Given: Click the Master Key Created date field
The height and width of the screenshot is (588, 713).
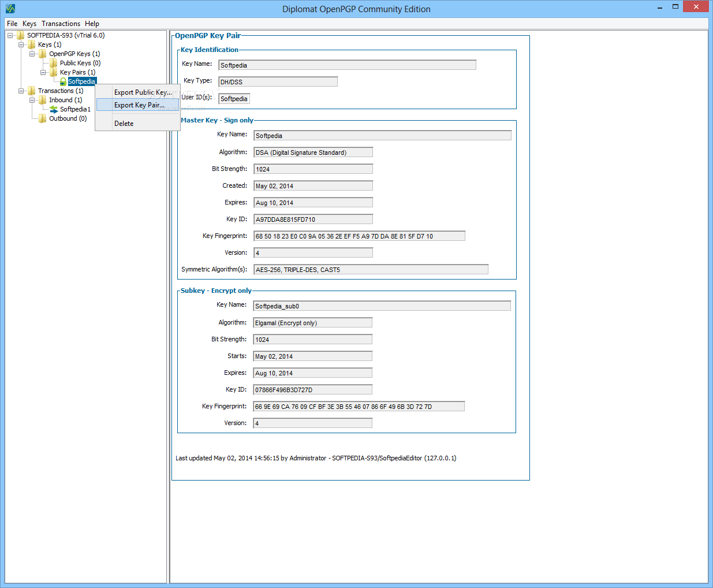Looking at the screenshot, I should coord(313,186).
